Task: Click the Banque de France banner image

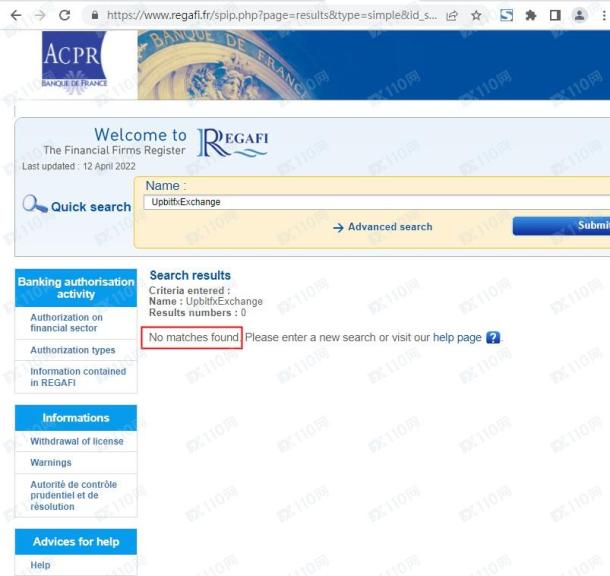Action: coord(373,65)
